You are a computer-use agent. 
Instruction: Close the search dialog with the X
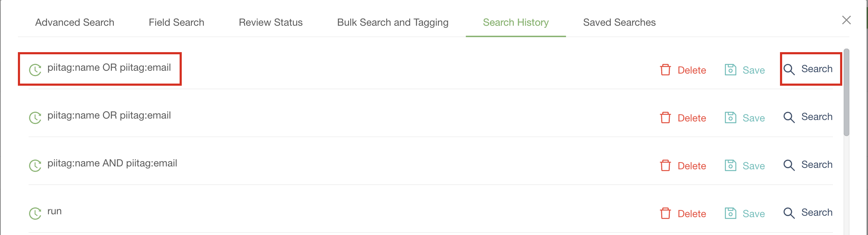tap(847, 20)
